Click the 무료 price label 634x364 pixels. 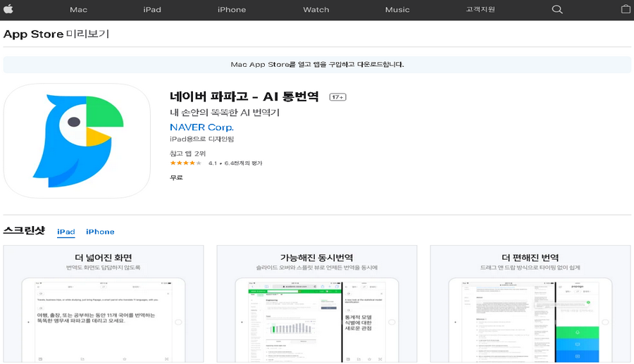[x=176, y=177]
